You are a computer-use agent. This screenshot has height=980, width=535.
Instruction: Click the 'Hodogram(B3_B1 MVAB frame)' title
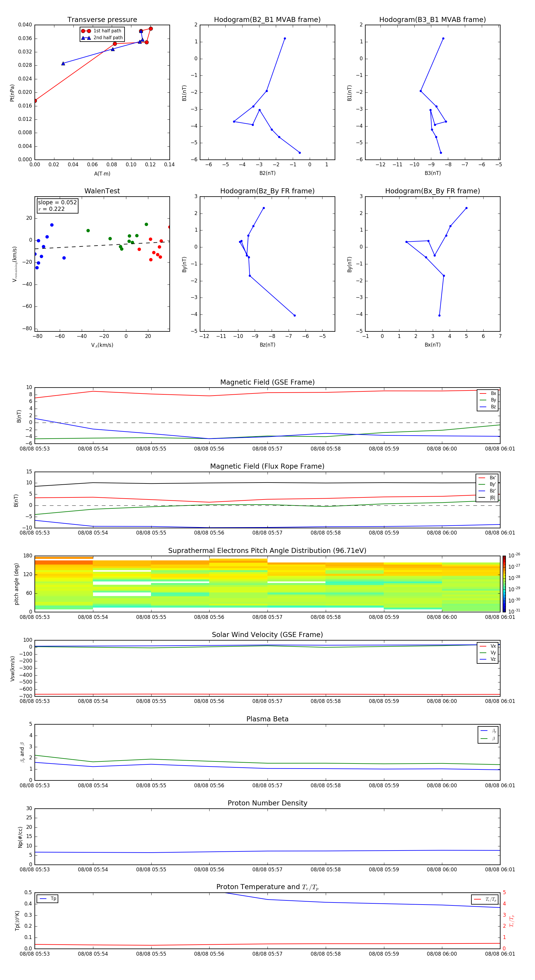click(432, 20)
